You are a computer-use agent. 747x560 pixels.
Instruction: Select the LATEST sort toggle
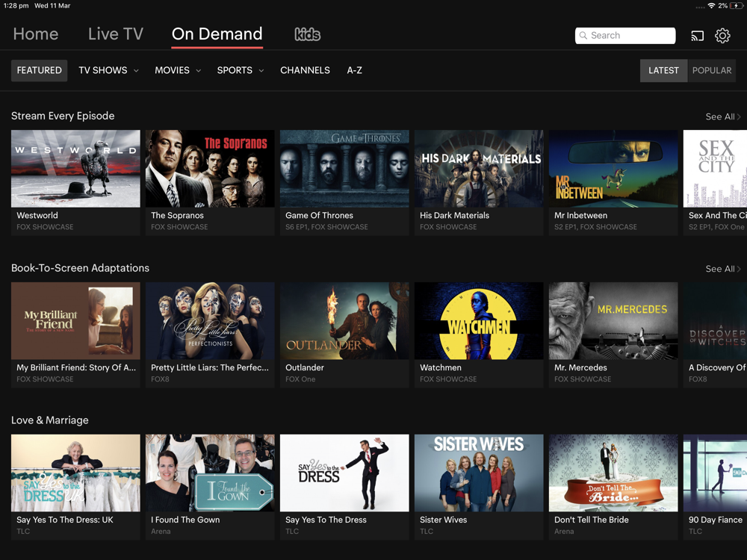[x=663, y=70]
